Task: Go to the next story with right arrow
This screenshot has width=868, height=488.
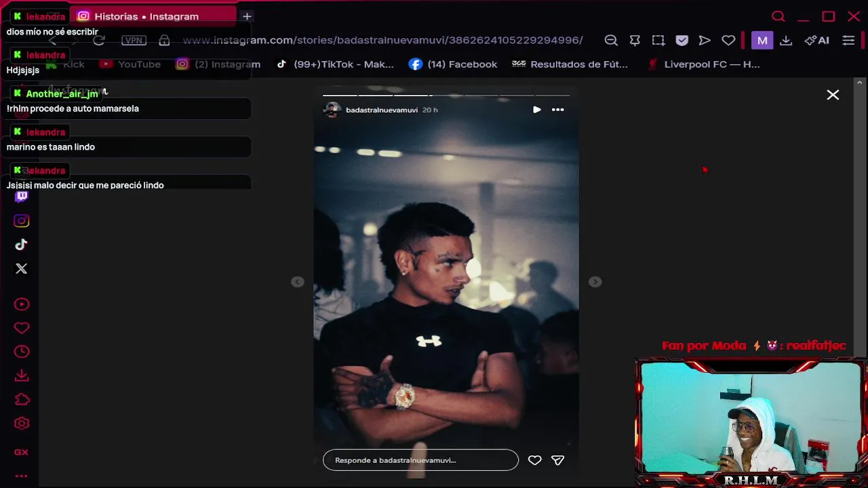Action: tap(595, 282)
